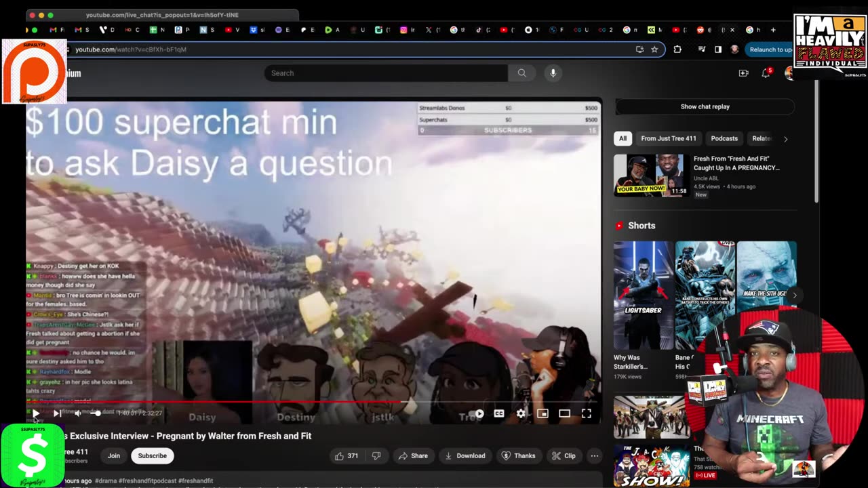Seek on the red video progress bar
Viewport: 868px width, 488px height.
(x=313, y=402)
